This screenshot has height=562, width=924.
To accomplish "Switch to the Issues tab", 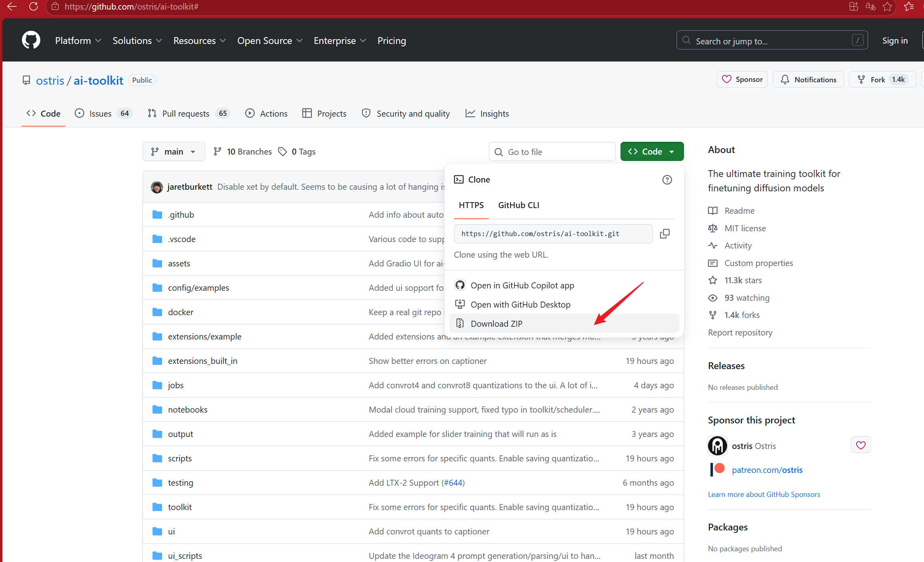I will coord(103,113).
